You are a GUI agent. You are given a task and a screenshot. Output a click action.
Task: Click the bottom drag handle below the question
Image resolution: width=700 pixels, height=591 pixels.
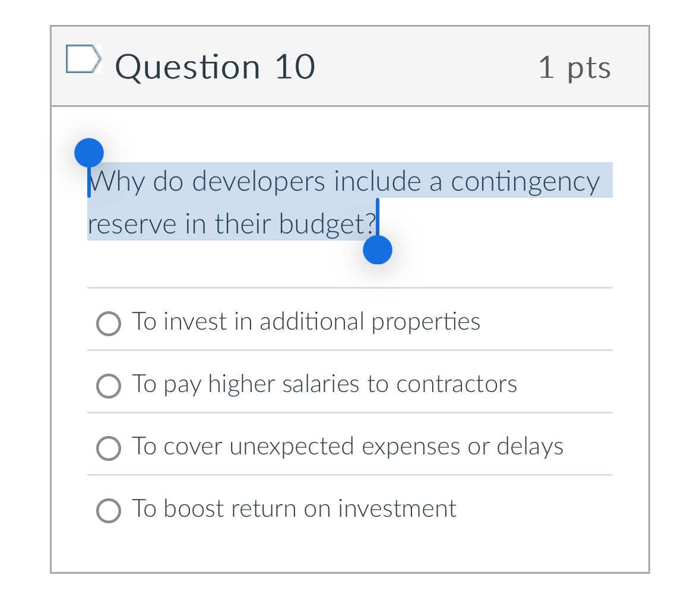(378, 251)
